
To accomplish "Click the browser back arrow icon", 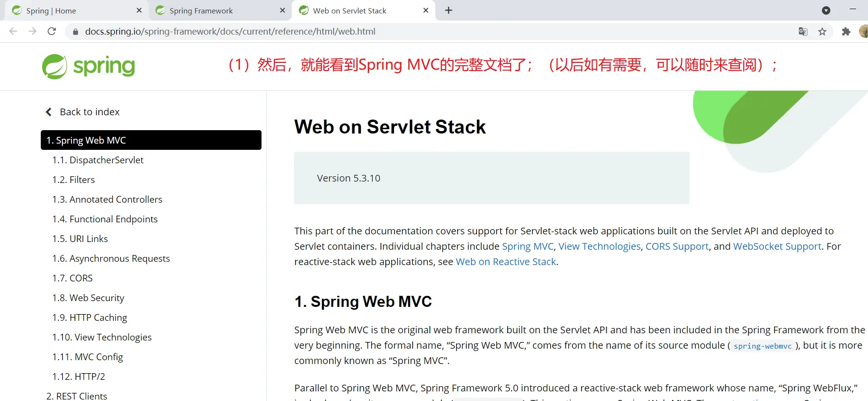I will 13,31.
